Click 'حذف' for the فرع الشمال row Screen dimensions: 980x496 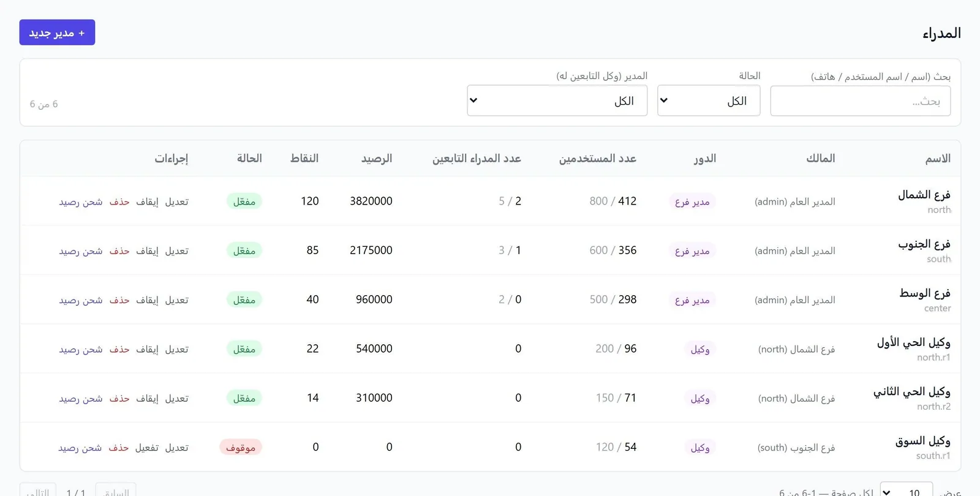click(x=119, y=201)
